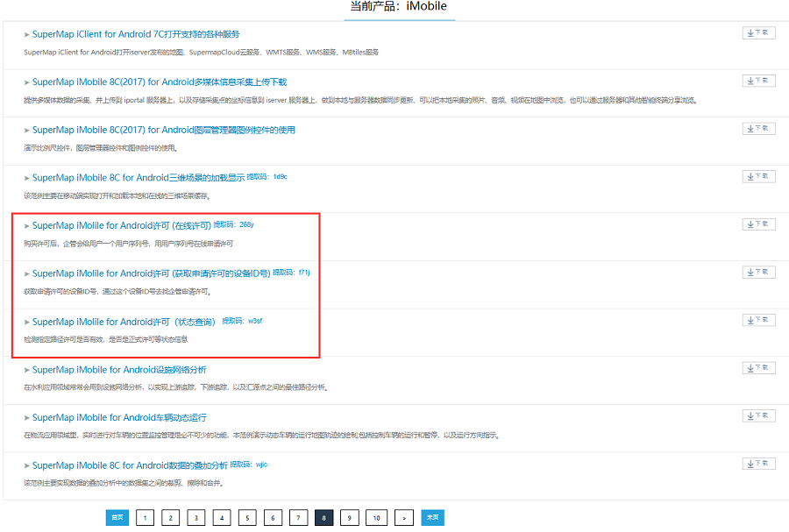Go to page 5
This screenshot has height=532, width=789.
tap(247, 517)
